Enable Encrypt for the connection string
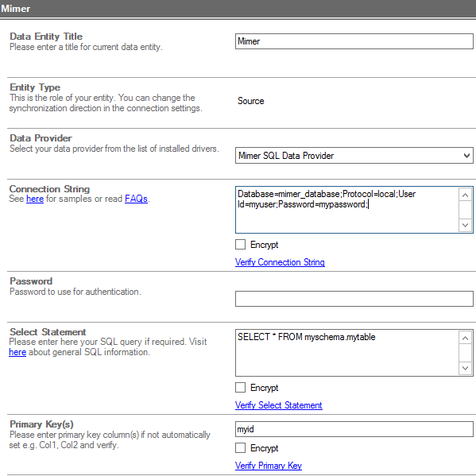 pos(241,245)
